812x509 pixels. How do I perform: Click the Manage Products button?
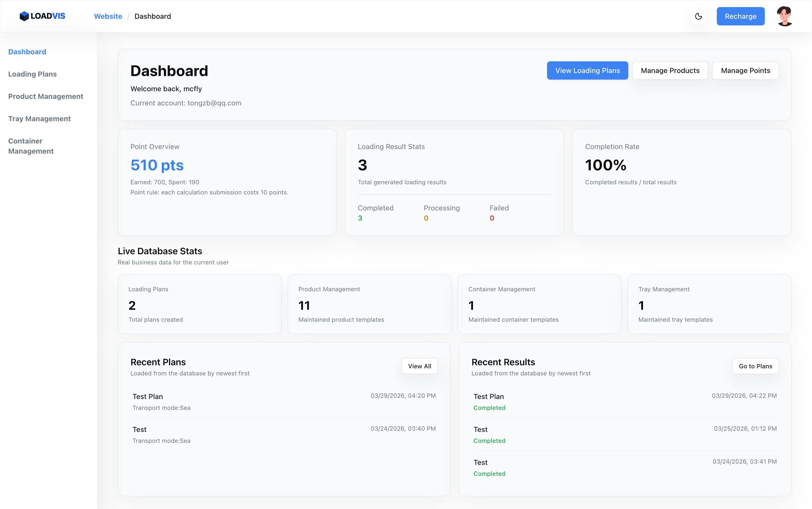coord(670,70)
